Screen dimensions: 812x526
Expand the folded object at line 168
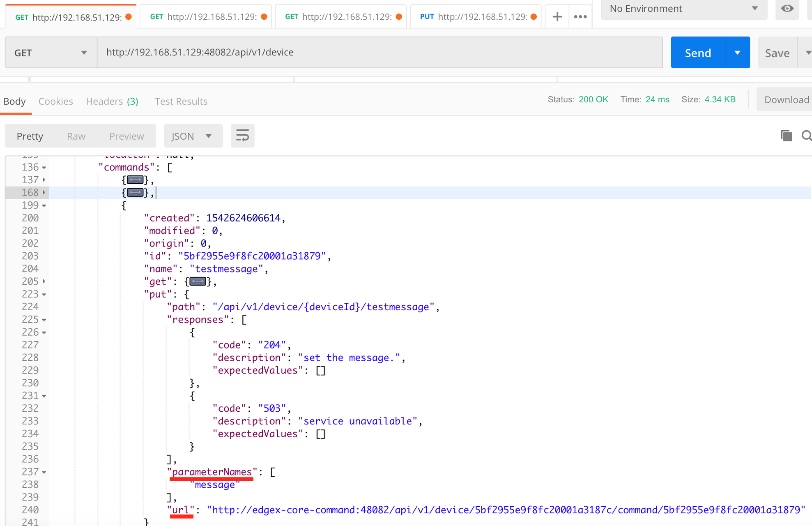point(44,192)
